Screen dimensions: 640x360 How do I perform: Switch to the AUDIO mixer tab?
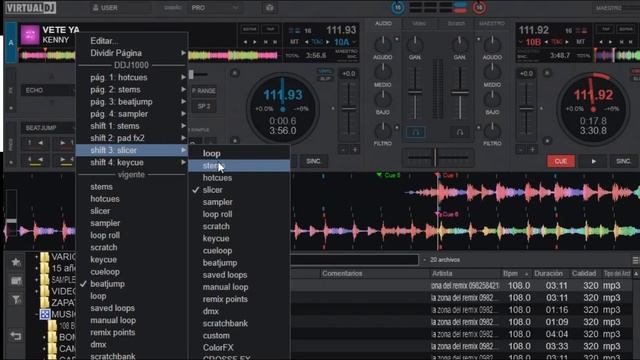(x=383, y=24)
